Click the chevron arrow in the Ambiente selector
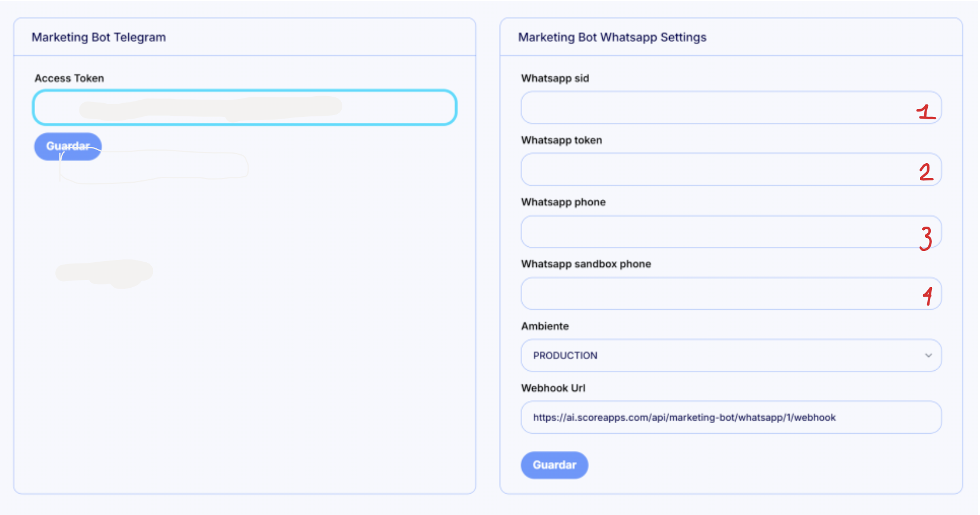Screen dimensions: 980x515 click(928, 355)
